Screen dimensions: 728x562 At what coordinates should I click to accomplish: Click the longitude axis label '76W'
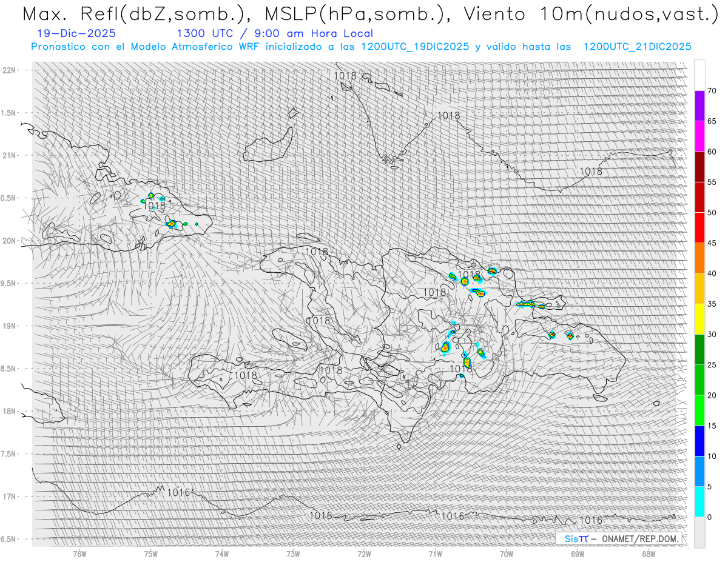click(79, 554)
